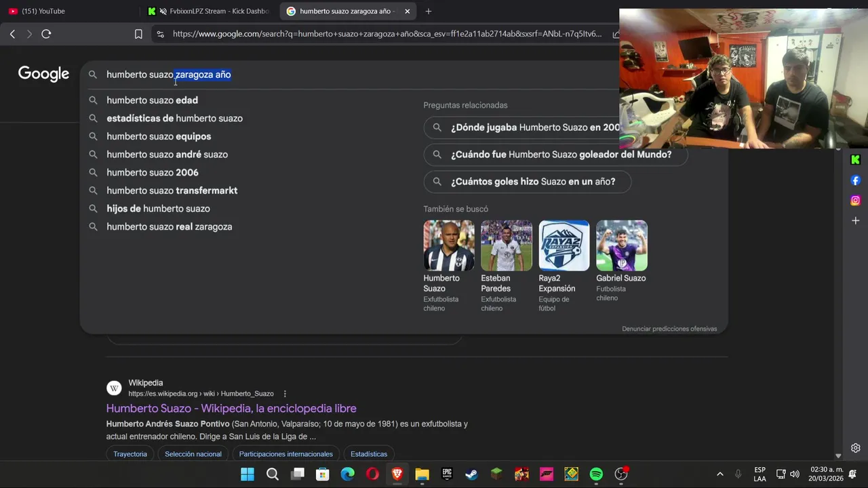Reload the current page
Viewport: 868px width, 488px height.
pyautogui.click(x=46, y=34)
